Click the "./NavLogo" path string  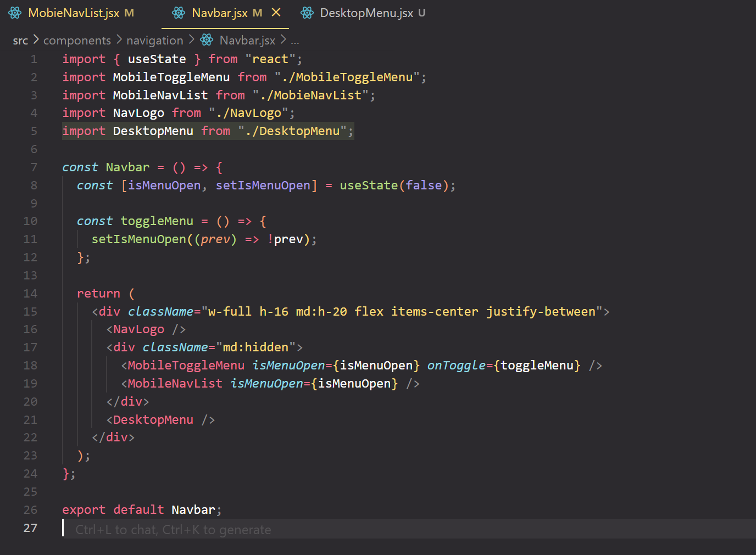248,113
